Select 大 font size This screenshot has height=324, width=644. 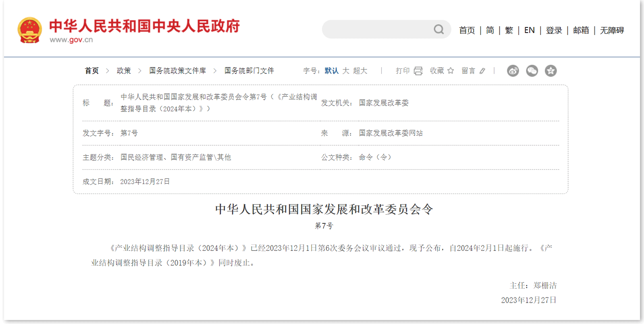point(346,71)
